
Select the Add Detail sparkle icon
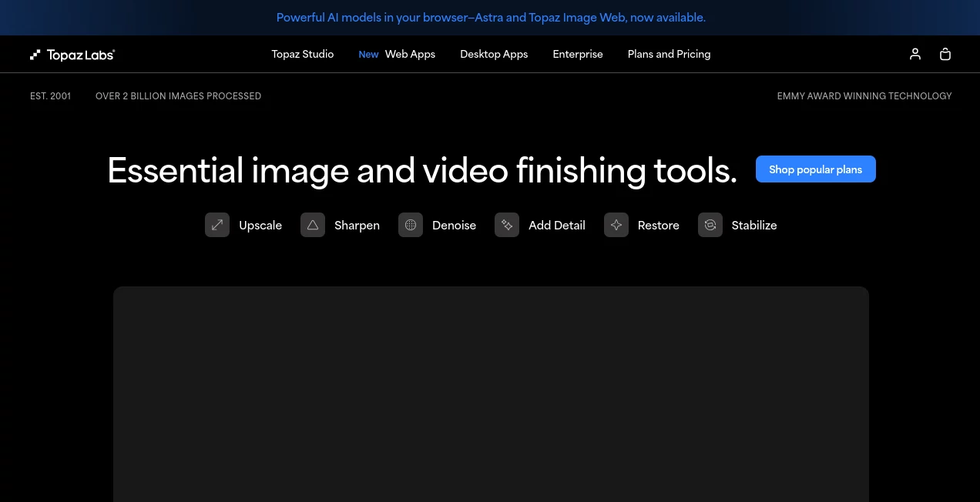[507, 225]
